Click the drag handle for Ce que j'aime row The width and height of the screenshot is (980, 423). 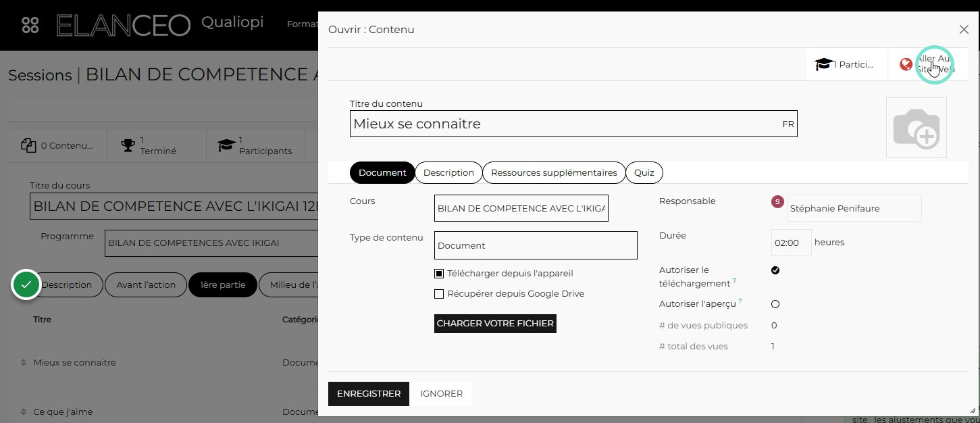click(24, 412)
